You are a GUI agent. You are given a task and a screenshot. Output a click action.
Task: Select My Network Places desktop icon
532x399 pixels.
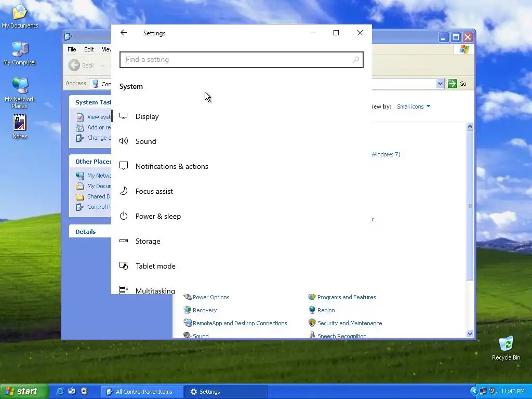[x=20, y=93]
